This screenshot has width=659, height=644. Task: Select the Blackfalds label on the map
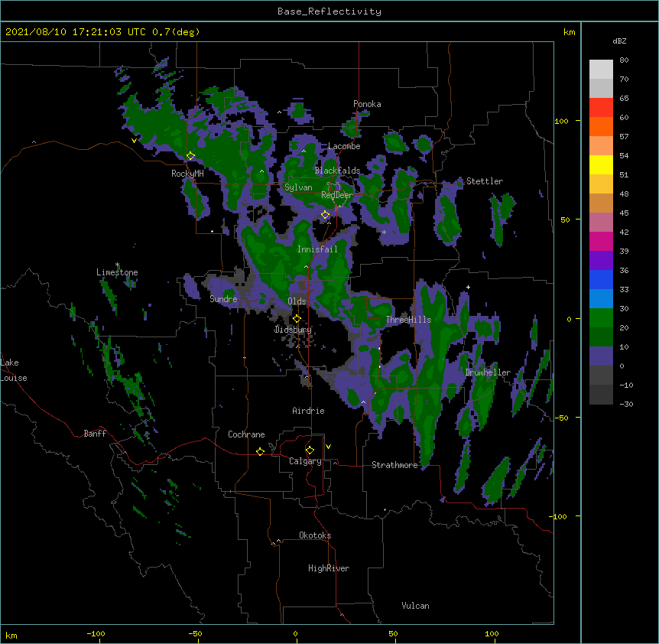point(337,171)
